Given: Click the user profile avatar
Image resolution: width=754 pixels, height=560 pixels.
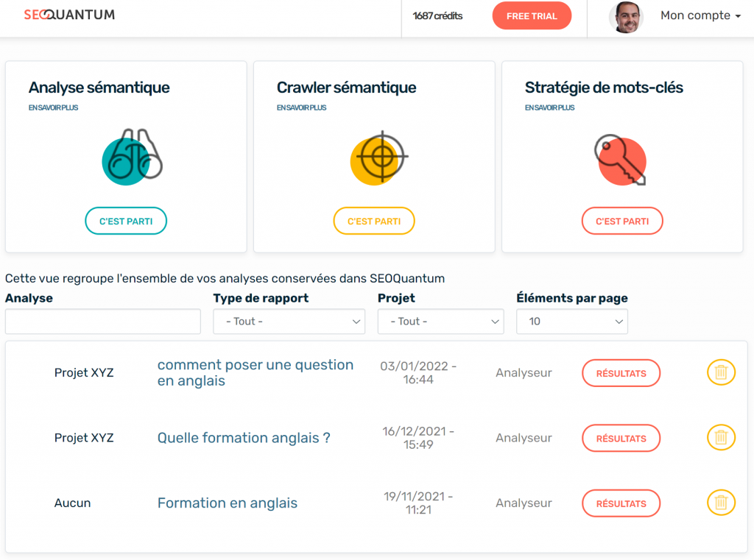Looking at the screenshot, I should (626, 16).
